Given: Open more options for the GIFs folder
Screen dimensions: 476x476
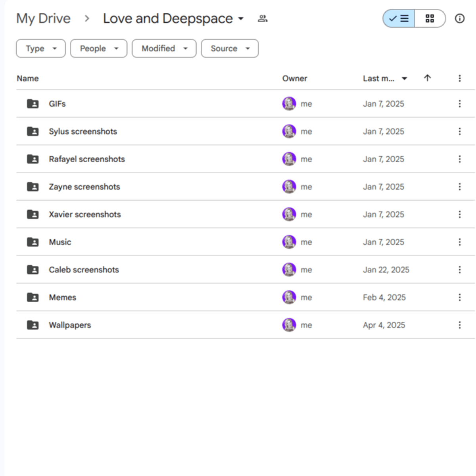Looking at the screenshot, I should click(x=459, y=104).
